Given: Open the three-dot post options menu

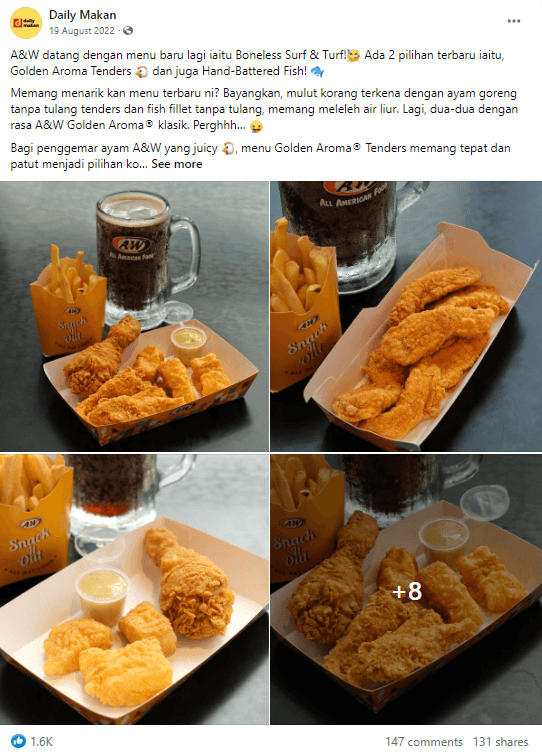Looking at the screenshot, I should (514, 21).
